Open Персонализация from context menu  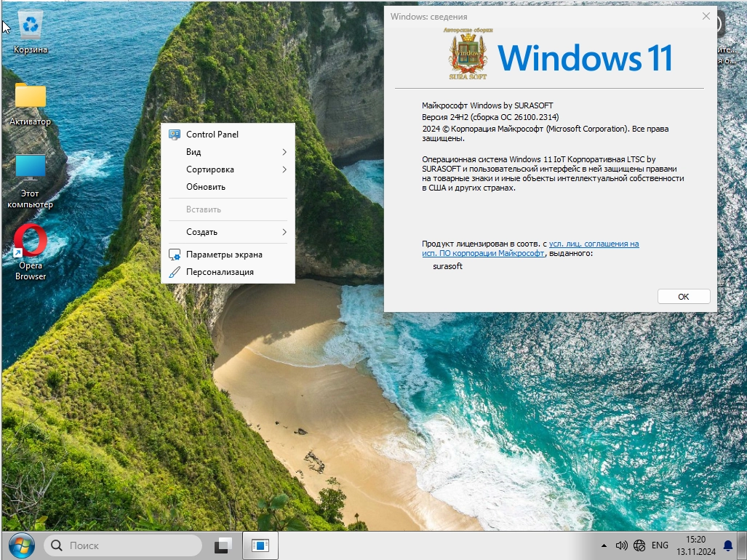[x=228, y=272]
